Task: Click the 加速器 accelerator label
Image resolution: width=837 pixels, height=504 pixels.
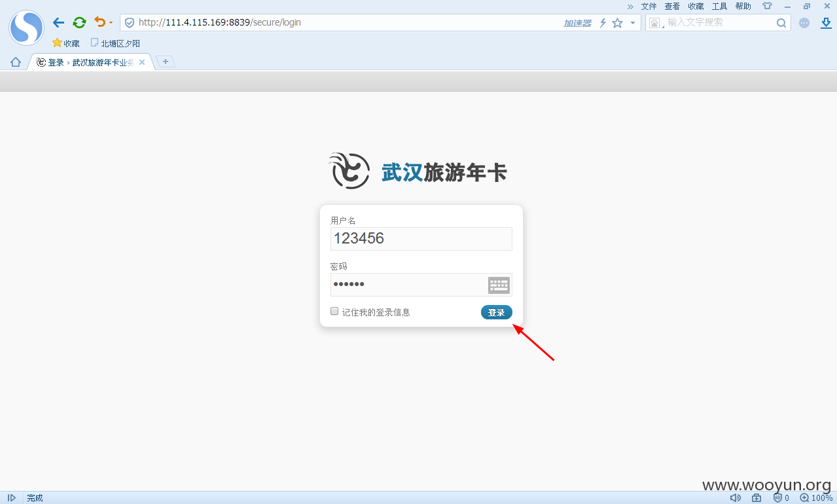Action: [x=577, y=23]
